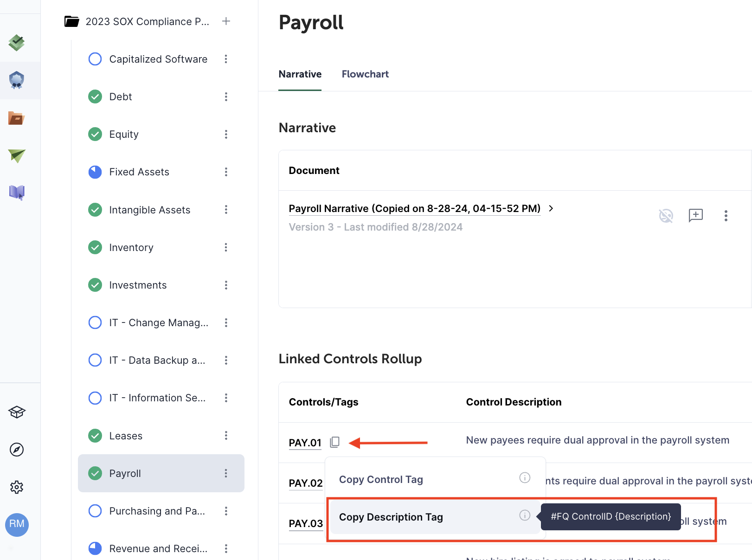This screenshot has height=560, width=752.
Task: Click the crossed-out sync icon in Document row
Action: pyautogui.click(x=666, y=215)
